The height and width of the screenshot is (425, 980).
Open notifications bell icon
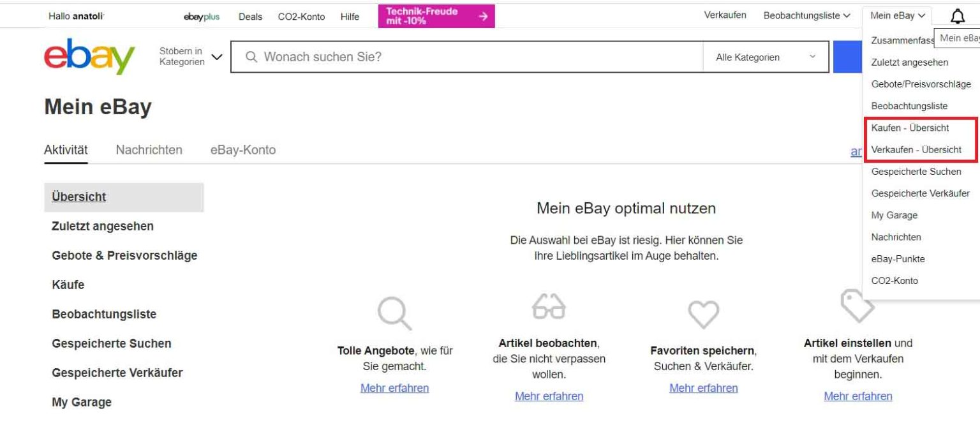(958, 17)
